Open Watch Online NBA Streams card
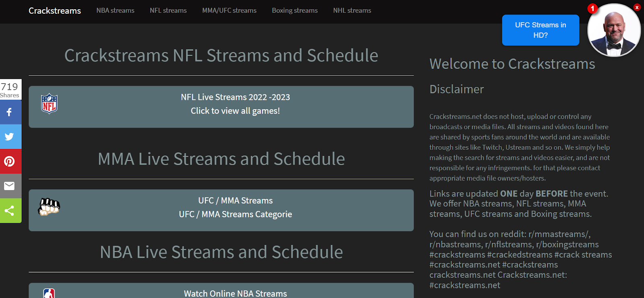 pos(221,291)
